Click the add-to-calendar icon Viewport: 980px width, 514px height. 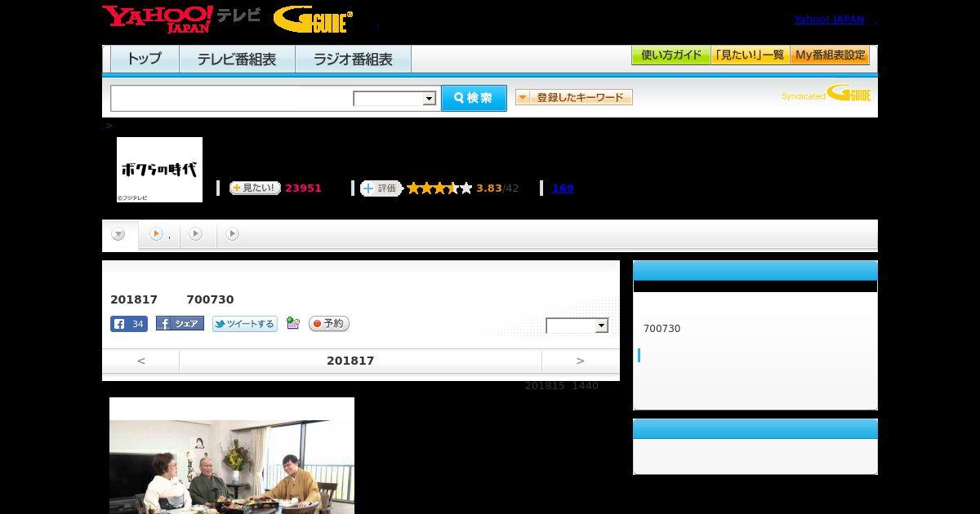tap(293, 324)
